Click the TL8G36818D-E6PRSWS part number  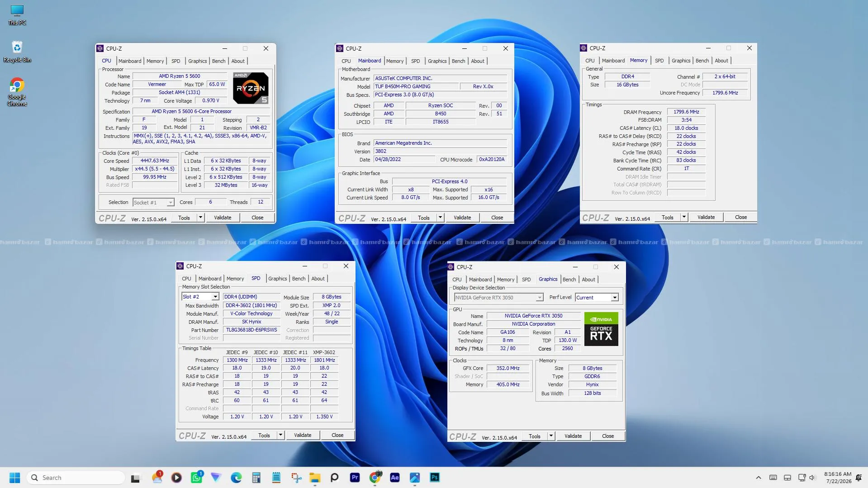tap(251, 330)
